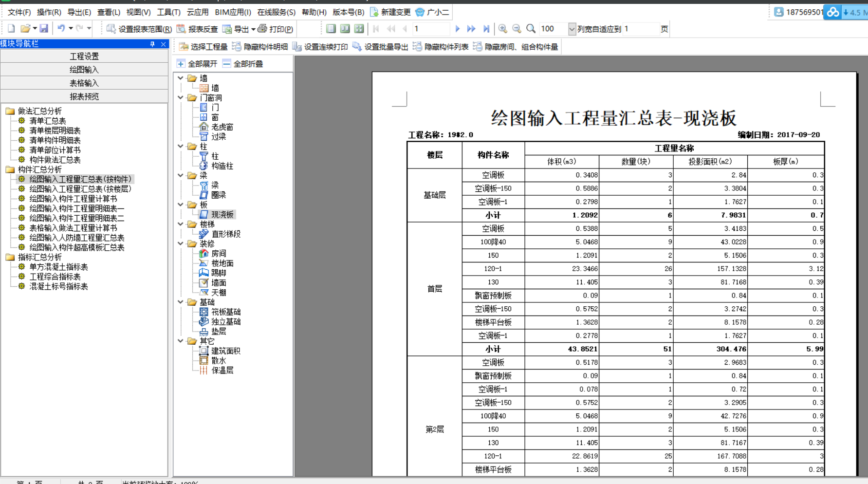Click 新建变更 in menu bar
Screen dimensions: 868x484
click(390, 12)
